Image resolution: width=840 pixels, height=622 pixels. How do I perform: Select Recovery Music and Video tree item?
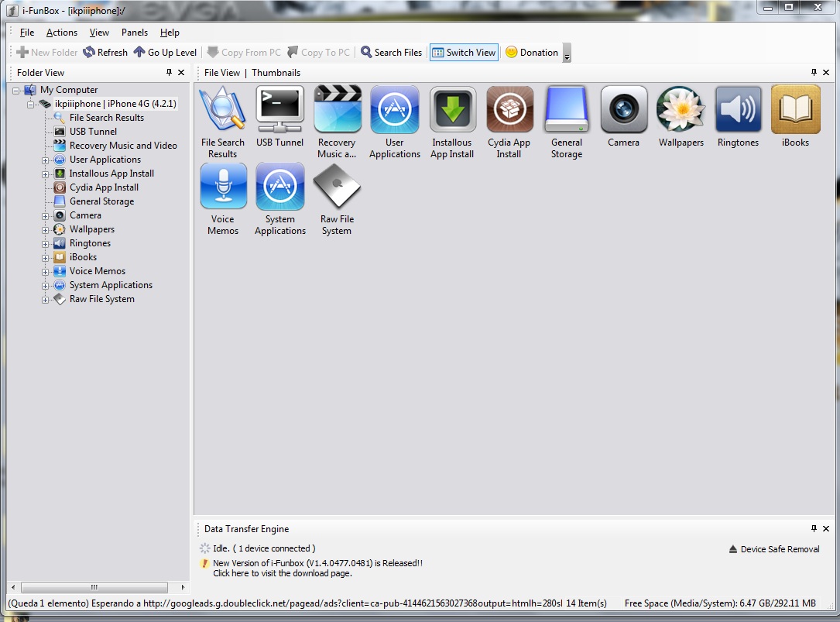pyautogui.click(x=123, y=146)
